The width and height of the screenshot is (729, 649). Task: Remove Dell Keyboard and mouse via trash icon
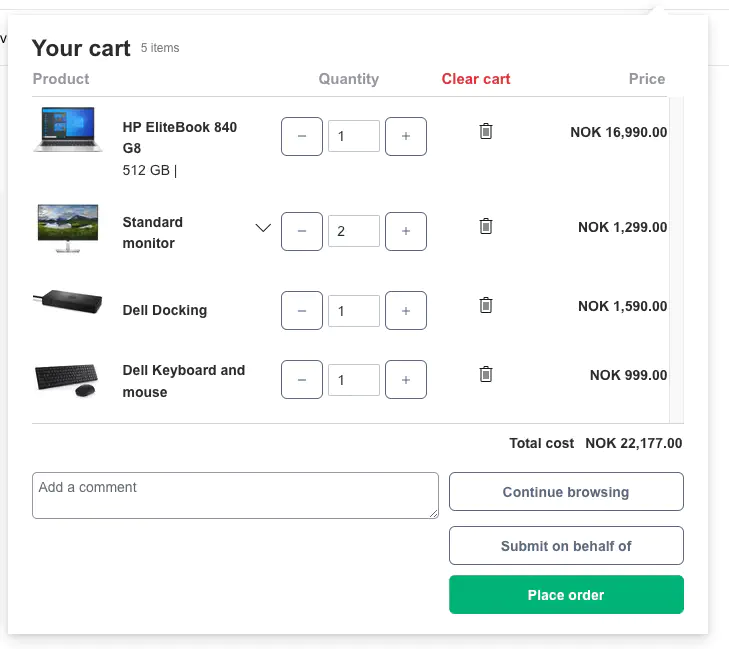(x=486, y=374)
